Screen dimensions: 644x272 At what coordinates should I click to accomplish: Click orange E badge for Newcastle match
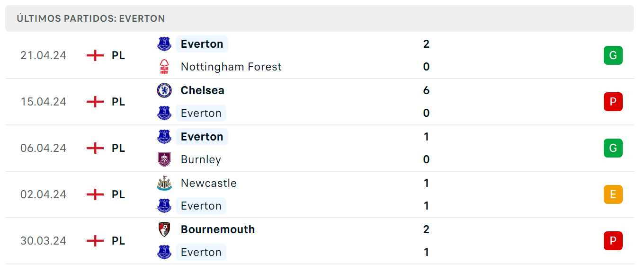pos(613,194)
